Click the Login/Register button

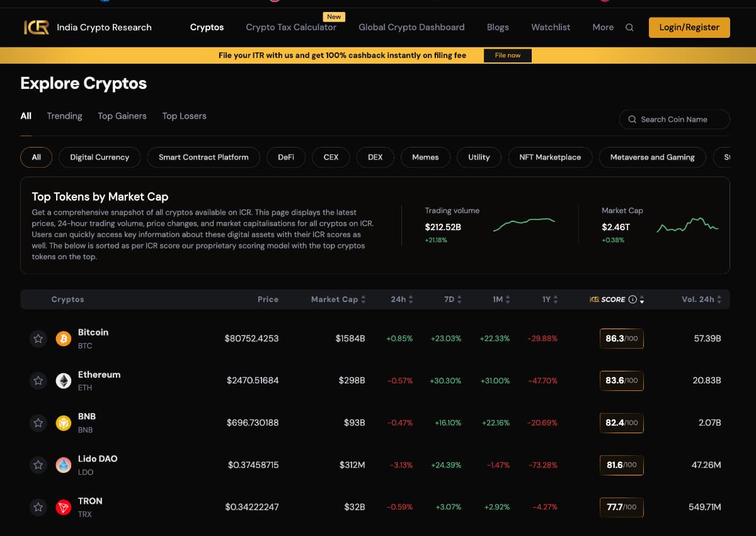(689, 27)
